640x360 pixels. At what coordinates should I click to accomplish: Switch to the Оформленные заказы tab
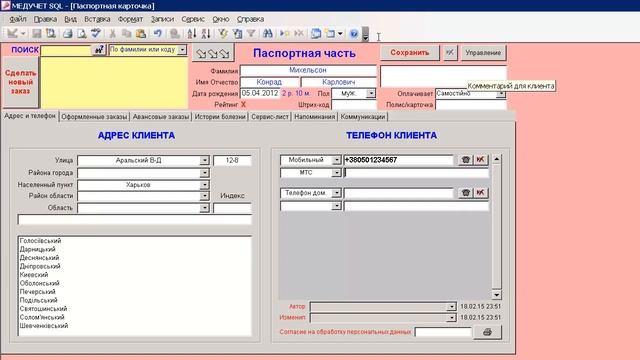94,117
